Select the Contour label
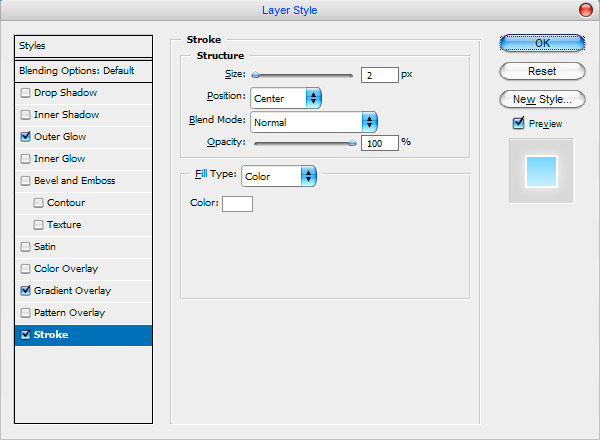Screen dimensions: 600x440 coord(66,203)
